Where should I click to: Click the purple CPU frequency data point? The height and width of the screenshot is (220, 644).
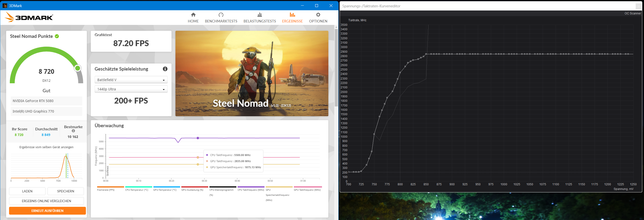click(x=198, y=138)
